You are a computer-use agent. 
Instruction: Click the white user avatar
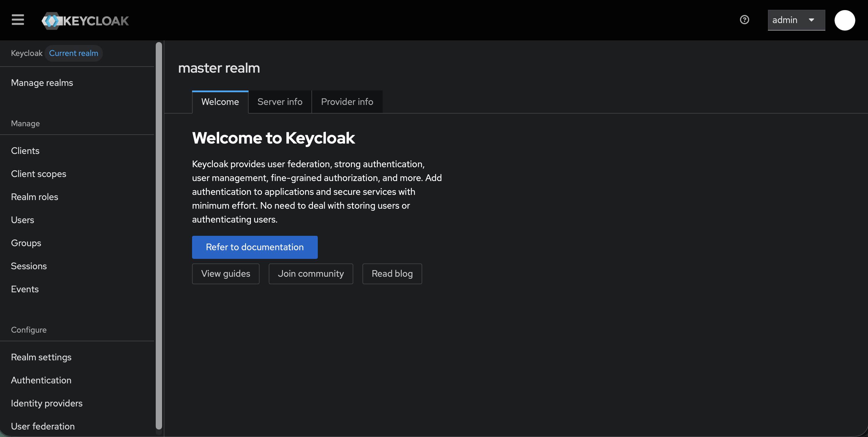point(844,20)
